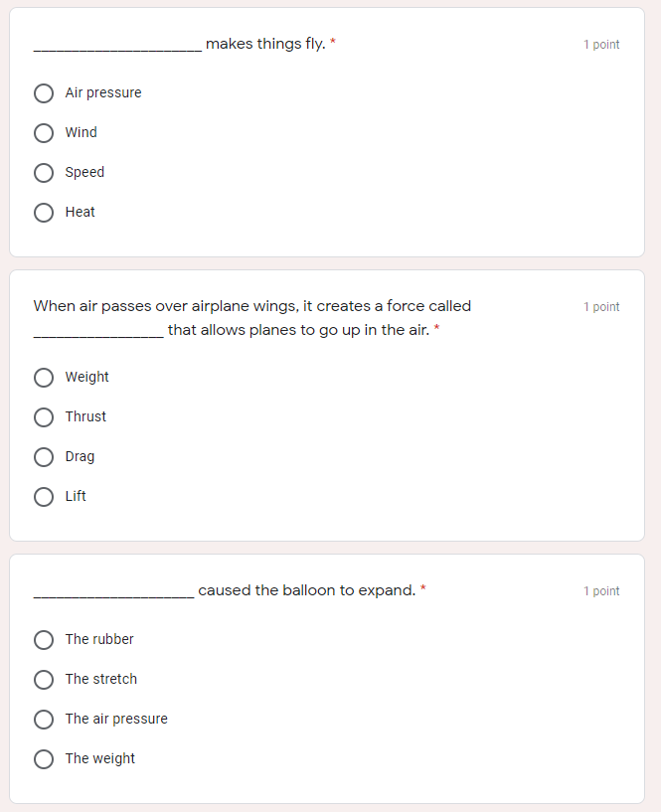Select the "Air pressure" radio option
The height and width of the screenshot is (812, 661).
pyautogui.click(x=44, y=93)
